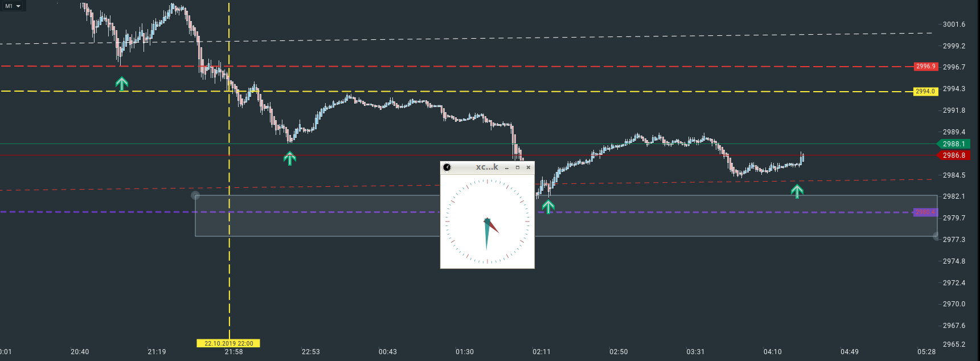Image resolution: width=980 pixels, height=361 pixels.
Task: Click the green 2988.1 price tag
Action: tap(954, 144)
